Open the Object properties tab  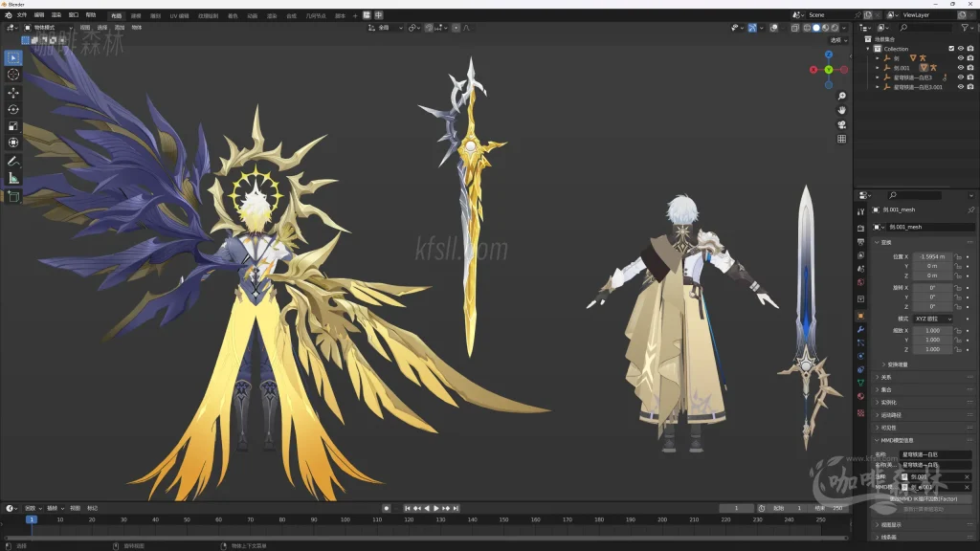click(860, 316)
